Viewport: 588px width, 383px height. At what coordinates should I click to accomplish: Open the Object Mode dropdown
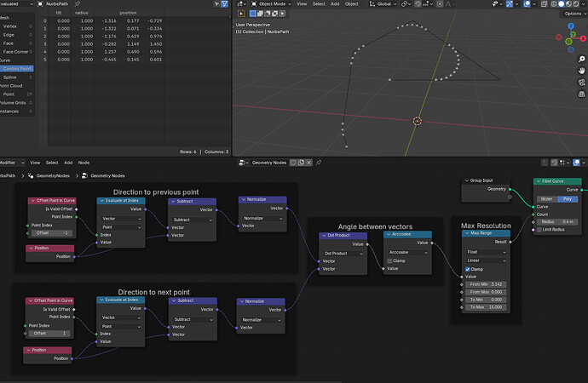coord(271,3)
